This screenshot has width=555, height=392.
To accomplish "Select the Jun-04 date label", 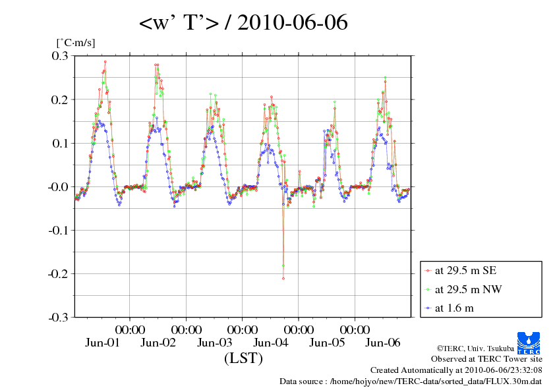I will click(x=271, y=343).
